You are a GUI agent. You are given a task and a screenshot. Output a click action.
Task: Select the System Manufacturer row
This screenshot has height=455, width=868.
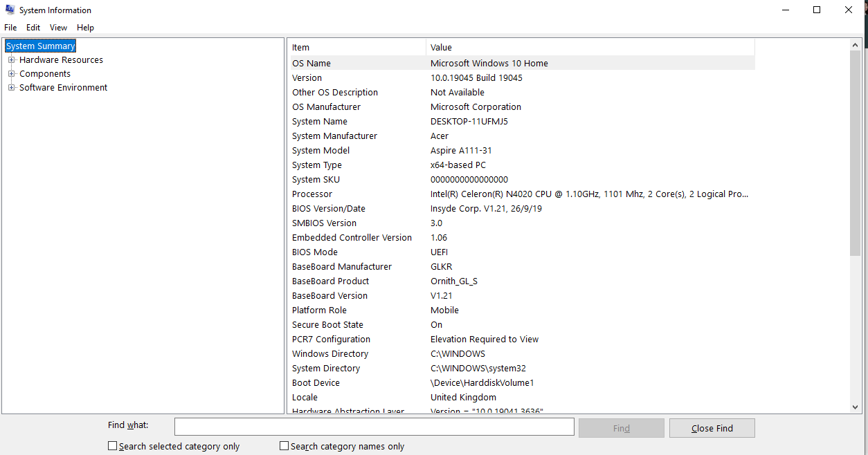pos(521,136)
